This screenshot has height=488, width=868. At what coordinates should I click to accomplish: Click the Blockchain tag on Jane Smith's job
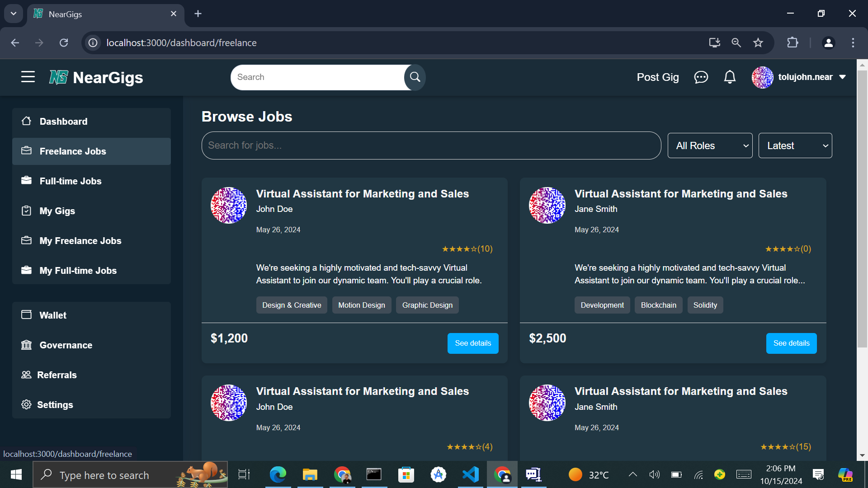coord(658,305)
